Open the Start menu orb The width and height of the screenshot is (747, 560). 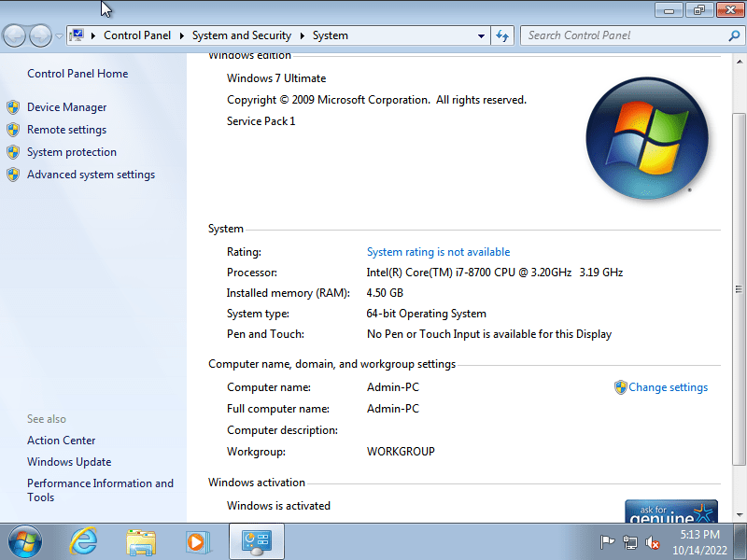click(25, 542)
